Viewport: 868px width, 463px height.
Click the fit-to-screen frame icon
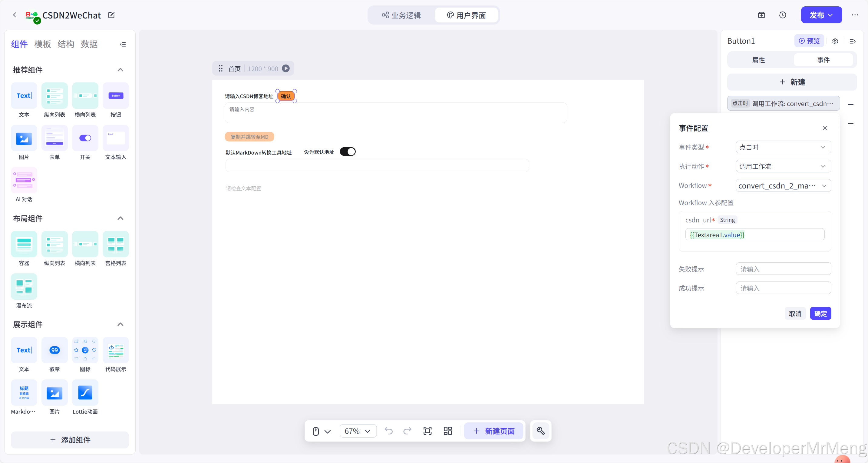point(427,431)
